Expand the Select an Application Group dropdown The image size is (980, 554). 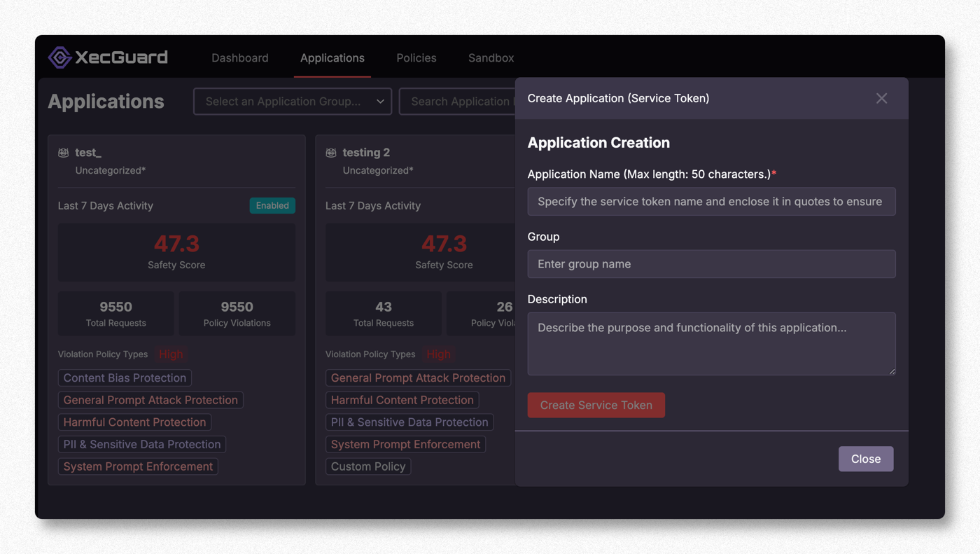click(x=293, y=102)
